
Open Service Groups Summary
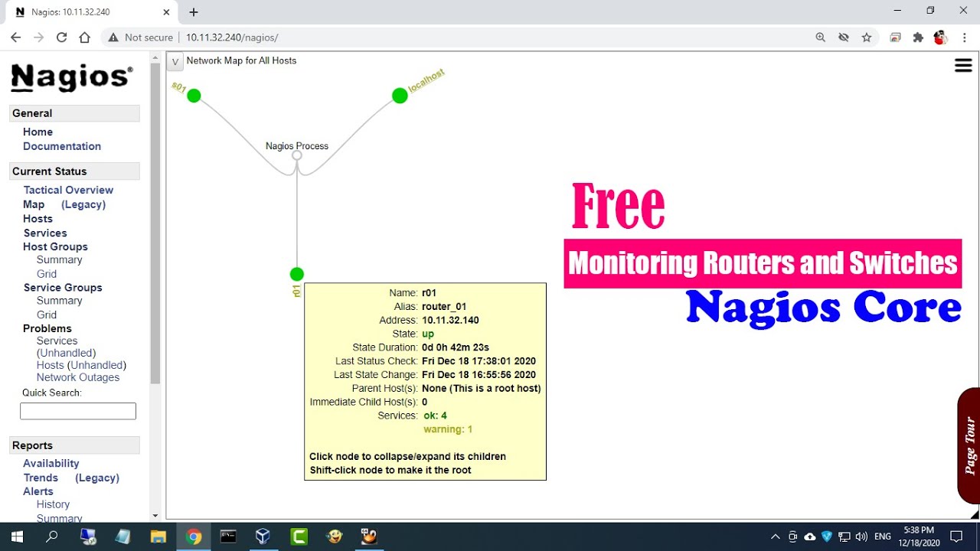[59, 301]
